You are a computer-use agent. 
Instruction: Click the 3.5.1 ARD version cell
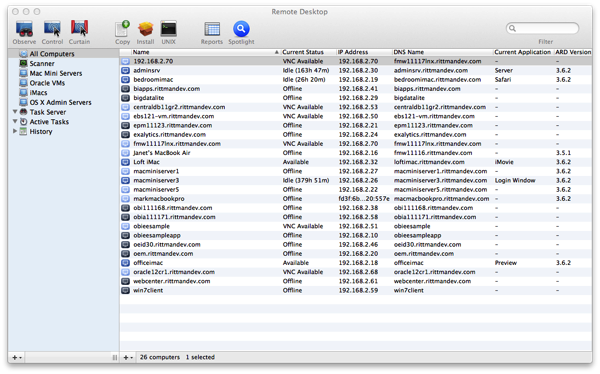point(563,153)
